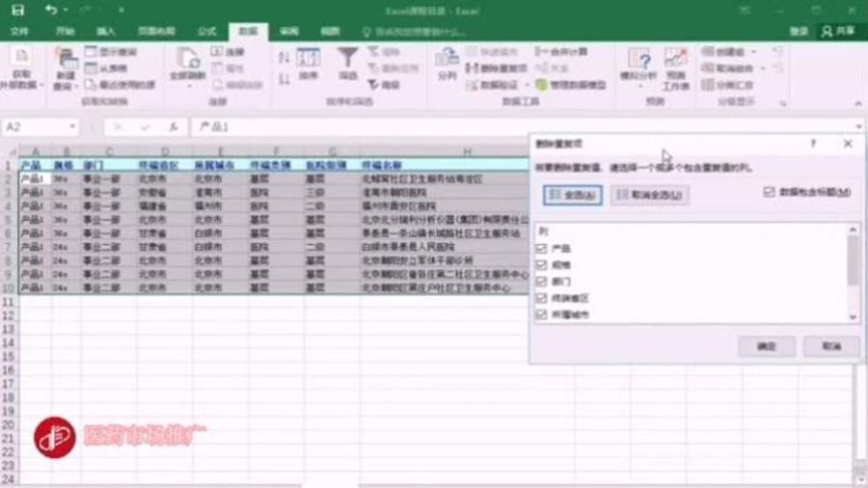The image size is (868, 488).
Task: Click the Text to Columns (分列) icon
Action: (447, 61)
